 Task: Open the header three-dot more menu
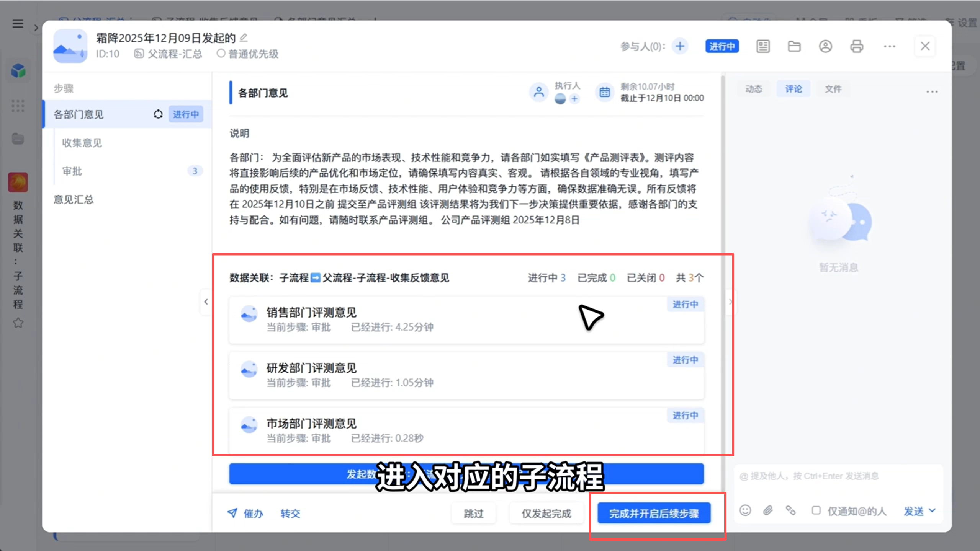pyautogui.click(x=889, y=46)
